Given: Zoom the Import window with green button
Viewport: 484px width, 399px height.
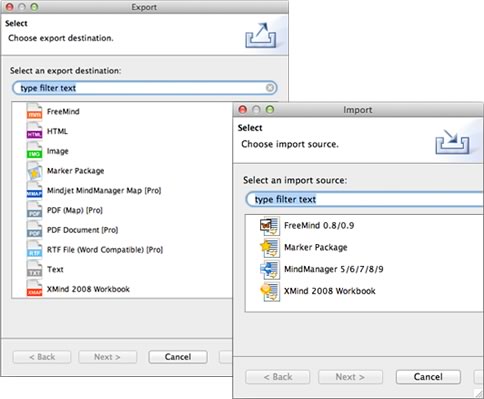Looking at the screenshot, I should pyautogui.click(x=270, y=109).
